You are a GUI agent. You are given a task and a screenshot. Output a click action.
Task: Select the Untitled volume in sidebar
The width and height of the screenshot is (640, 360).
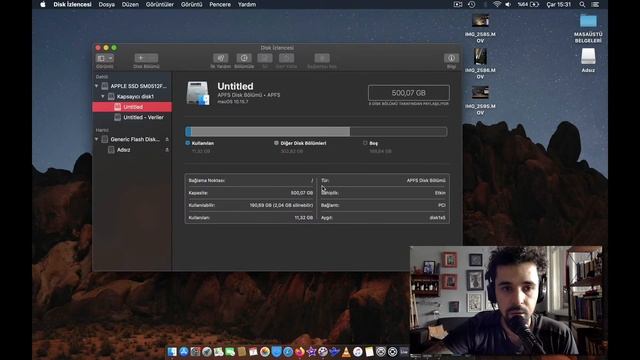[132, 107]
